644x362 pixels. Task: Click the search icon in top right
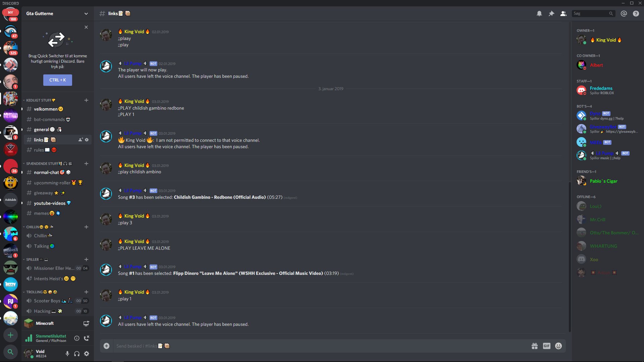pos(611,13)
